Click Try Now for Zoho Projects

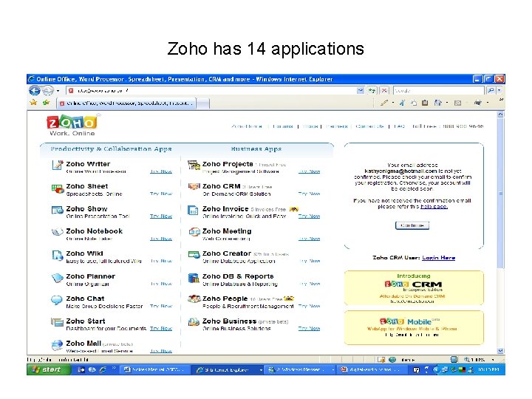tap(309, 171)
